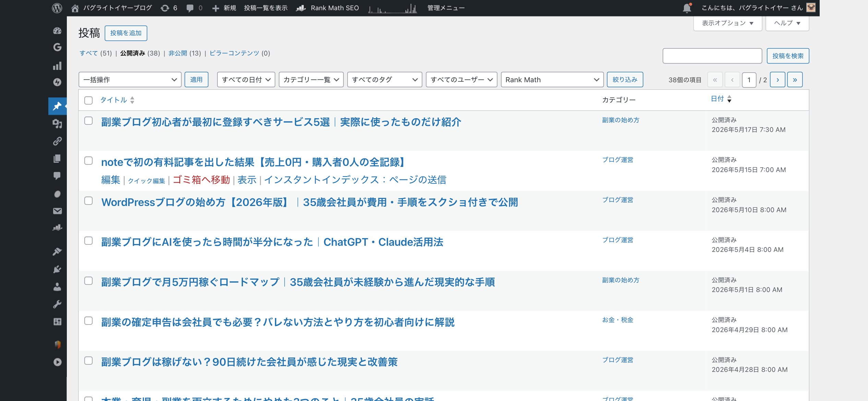Click the 投稿を検索 search button
Viewport: 868px width, 401px height.
[x=788, y=56]
